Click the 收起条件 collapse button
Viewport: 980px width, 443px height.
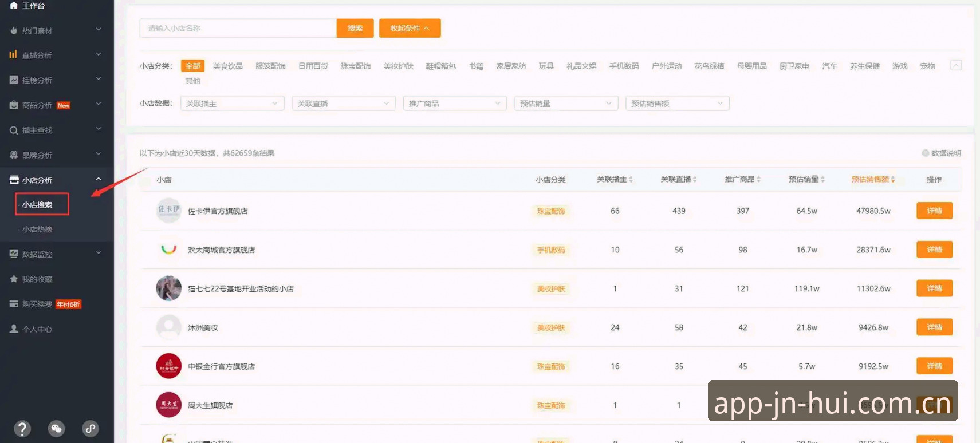[x=410, y=28]
